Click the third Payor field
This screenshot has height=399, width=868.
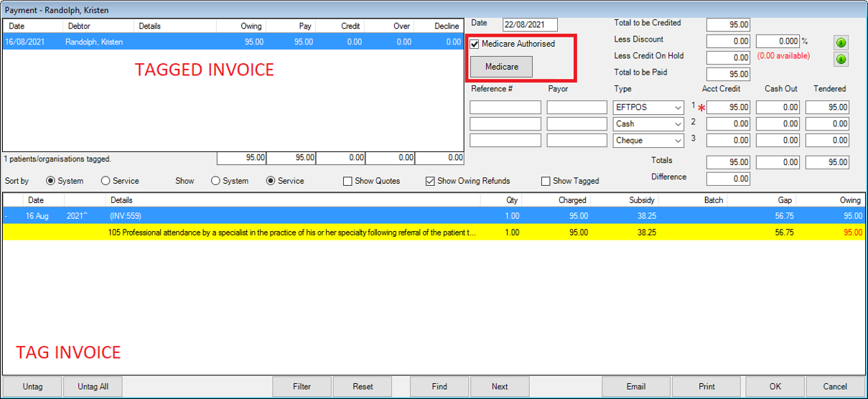[577, 141]
